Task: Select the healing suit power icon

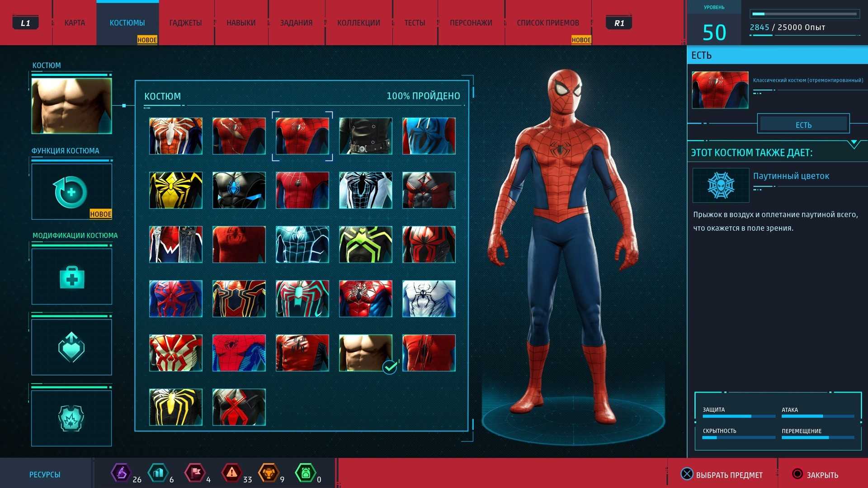Action: coord(71,192)
